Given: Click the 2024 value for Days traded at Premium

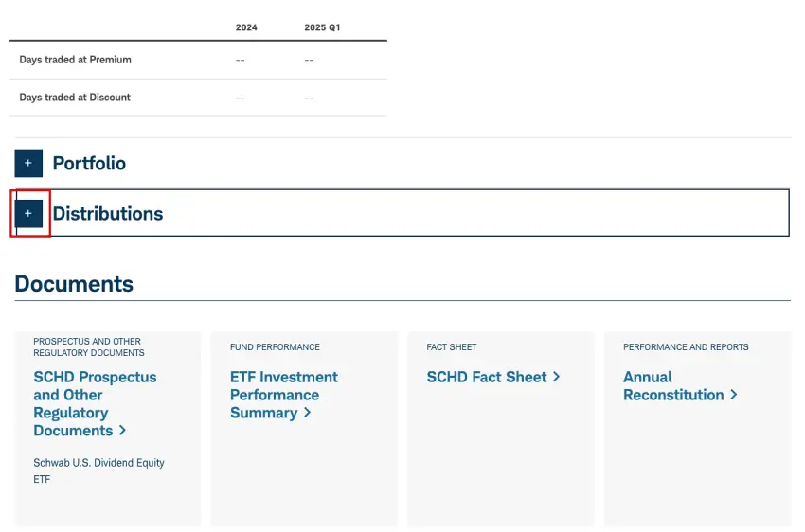Looking at the screenshot, I should (x=241, y=60).
